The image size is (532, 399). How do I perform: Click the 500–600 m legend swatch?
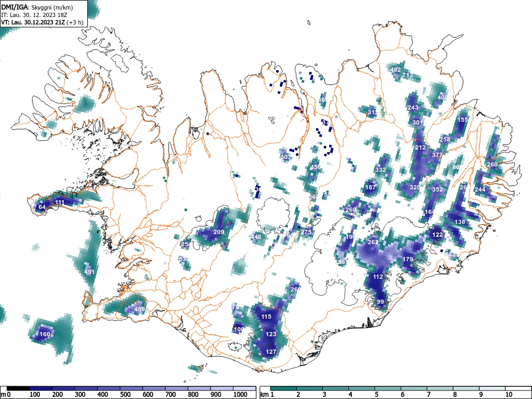131,388
